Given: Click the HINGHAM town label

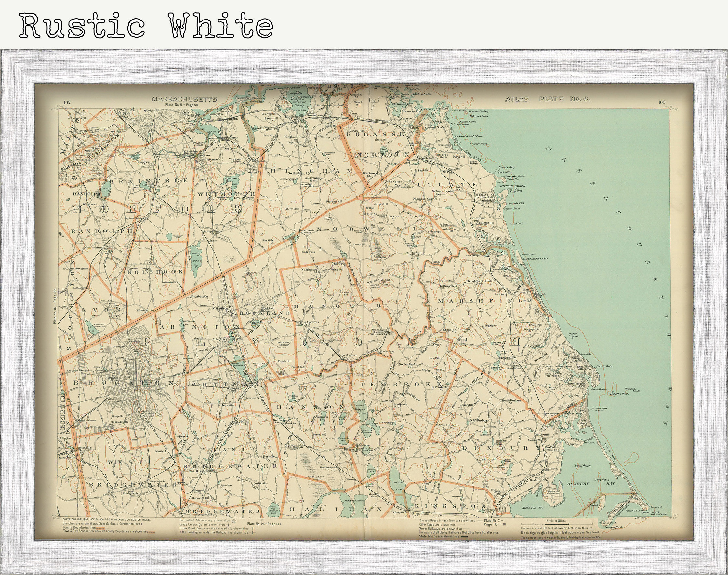Looking at the screenshot, I should (x=311, y=171).
